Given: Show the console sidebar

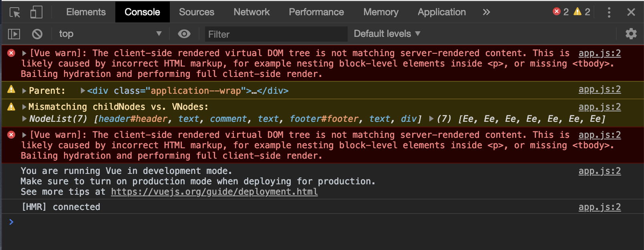Looking at the screenshot, I should 14,34.
